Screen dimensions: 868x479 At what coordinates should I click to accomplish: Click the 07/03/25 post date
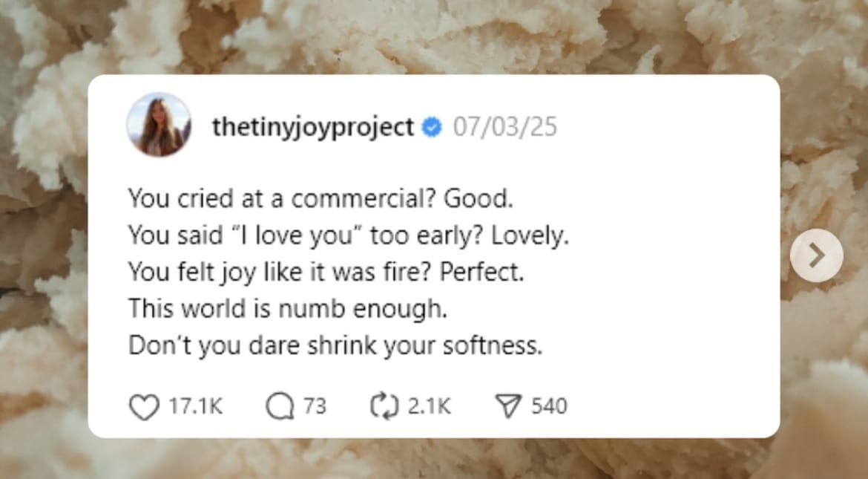pos(504,128)
